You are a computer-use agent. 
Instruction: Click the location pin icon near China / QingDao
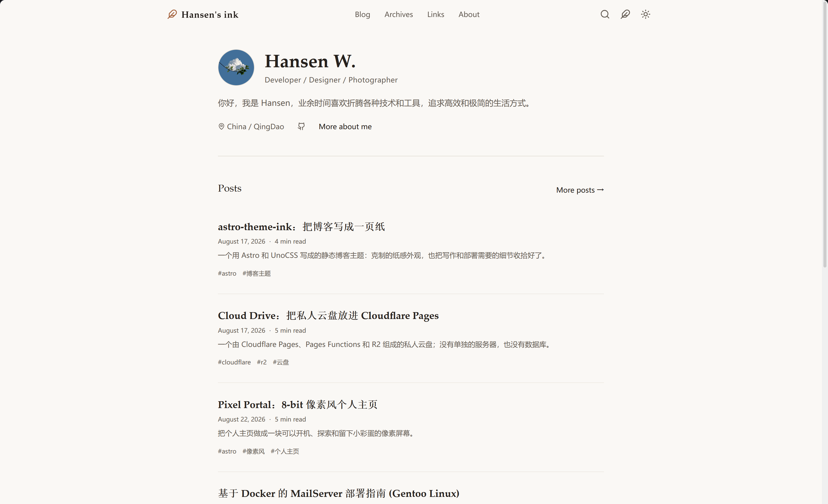pos(221,127)
